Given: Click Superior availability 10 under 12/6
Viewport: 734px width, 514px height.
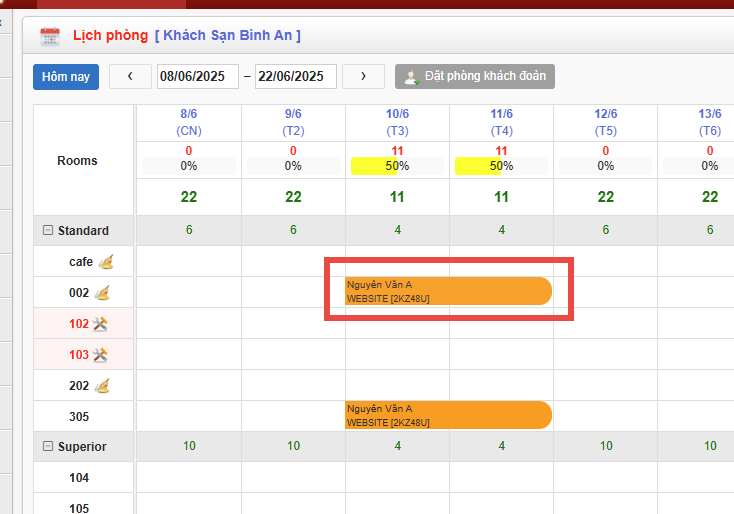Looking at the screenshot, I should (x=606, y=446).
